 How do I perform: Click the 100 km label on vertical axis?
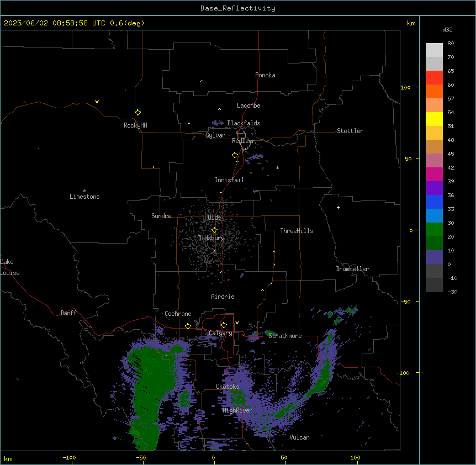(405, 87)
